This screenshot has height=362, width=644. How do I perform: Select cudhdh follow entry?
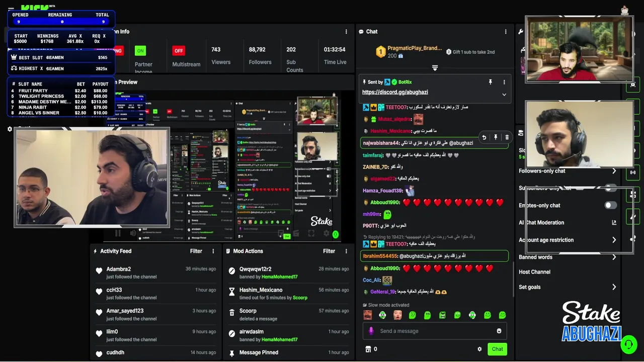(x=156, y=353)
